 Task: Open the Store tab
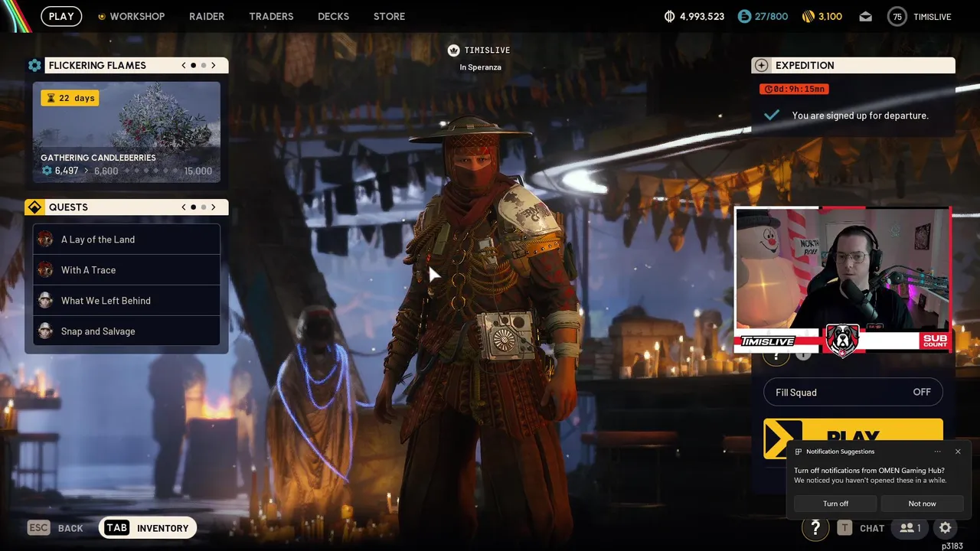pyautogui.click(x=389, y=16)
